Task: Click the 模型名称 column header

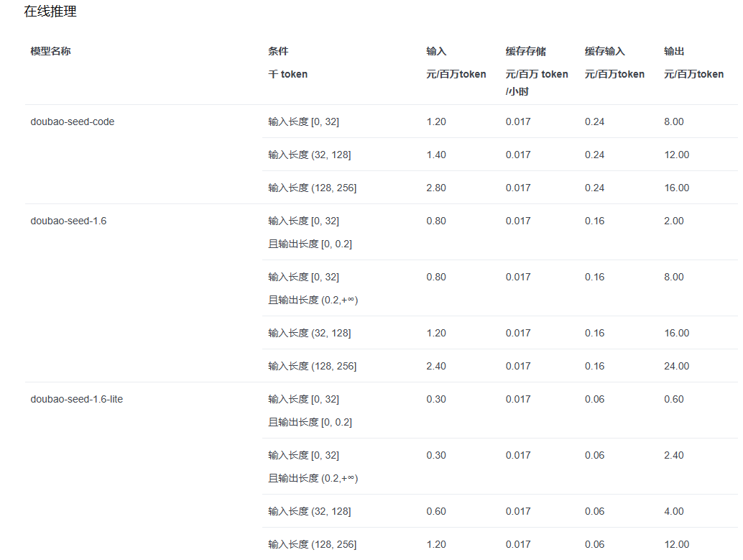Action: (51, 51)
